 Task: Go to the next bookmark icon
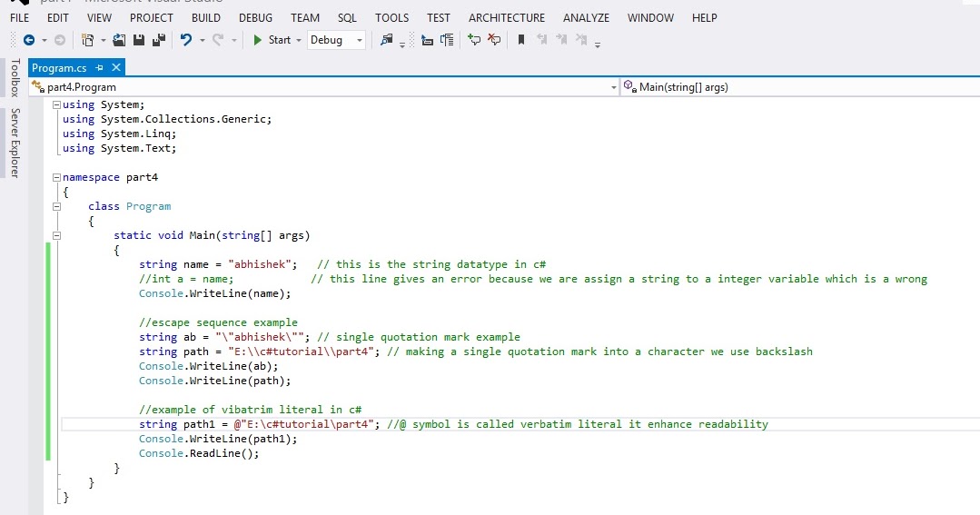(x=561, y=40)
